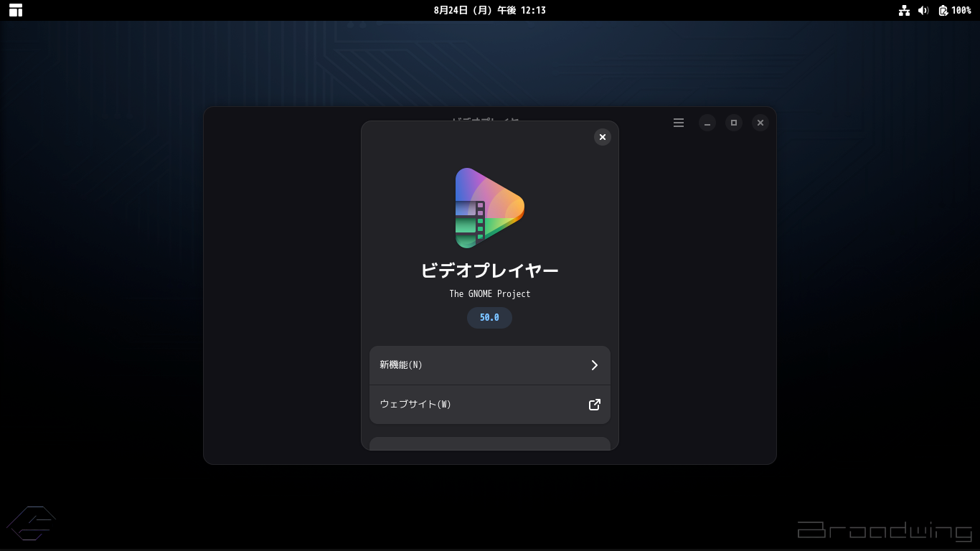Viewport: 980px width, 551px height.
Task: Click the version 50.0 badge
Action: click(x=489, y=318)
